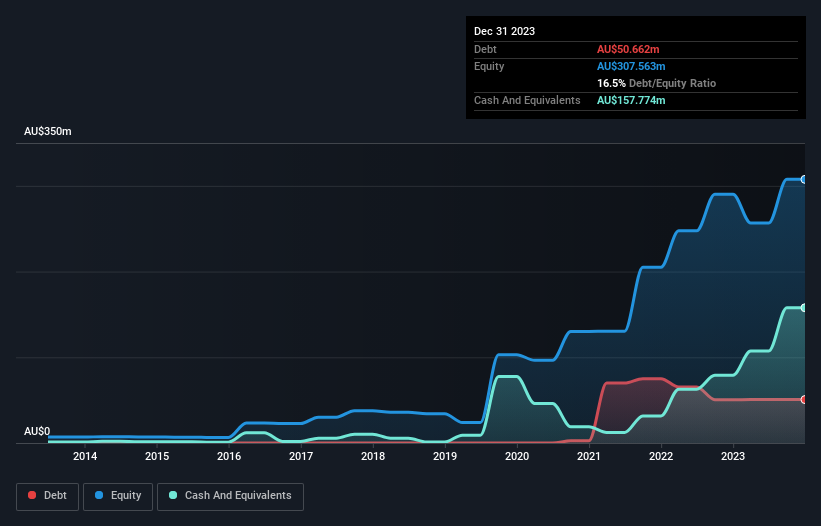Click the teal Cash endpoint marker
The image size is (821, 526).
(x=803, y=308)
